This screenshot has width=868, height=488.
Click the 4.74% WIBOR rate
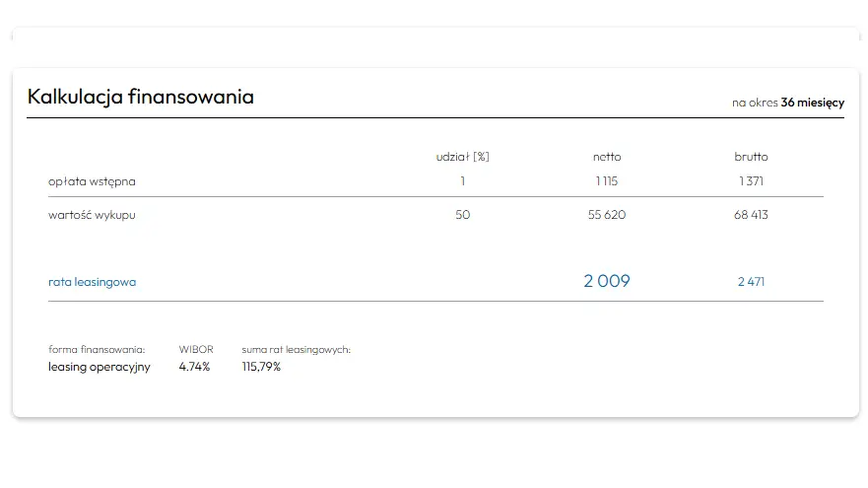[x=194, y=367]
